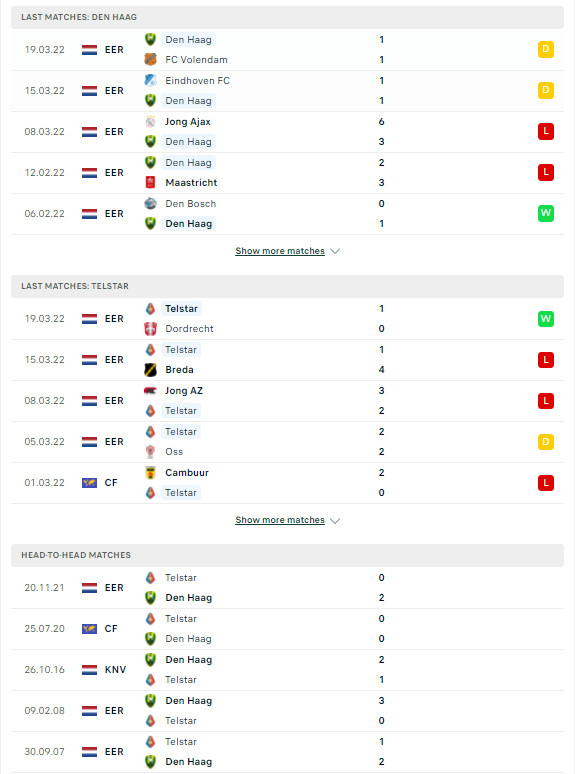Click the Eindhoven FC club logo
This screenshot has height=774, width=575.
pyautogui.click(x=151, y=80)
